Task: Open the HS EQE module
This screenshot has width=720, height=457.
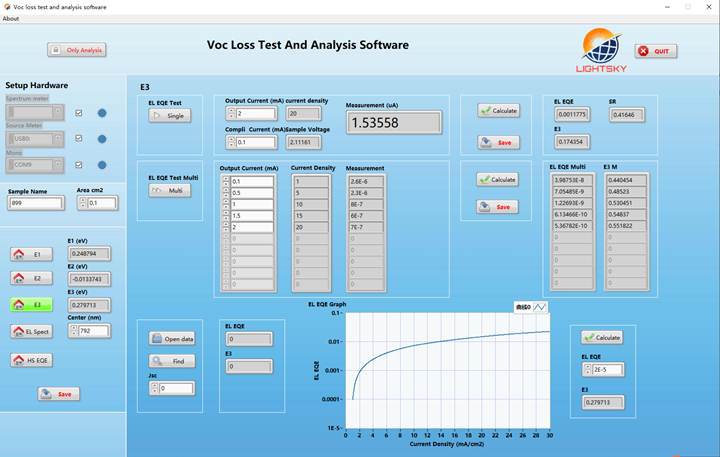Action: (x=31, y=359)
